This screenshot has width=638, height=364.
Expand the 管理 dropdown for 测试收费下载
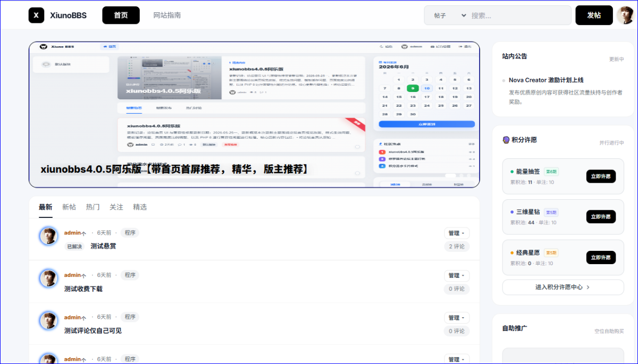click(x=457, y=276)
